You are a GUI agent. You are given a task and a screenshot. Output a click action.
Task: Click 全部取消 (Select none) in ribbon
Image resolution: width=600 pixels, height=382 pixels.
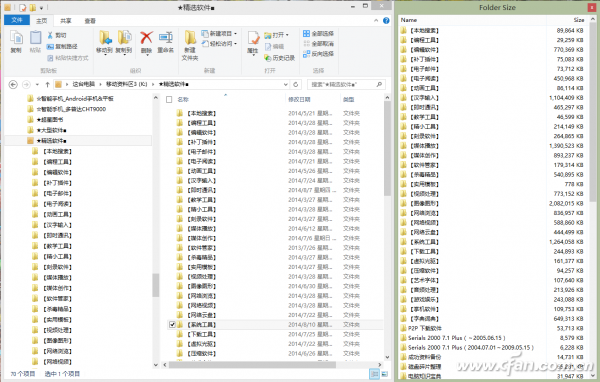point(318,44)
